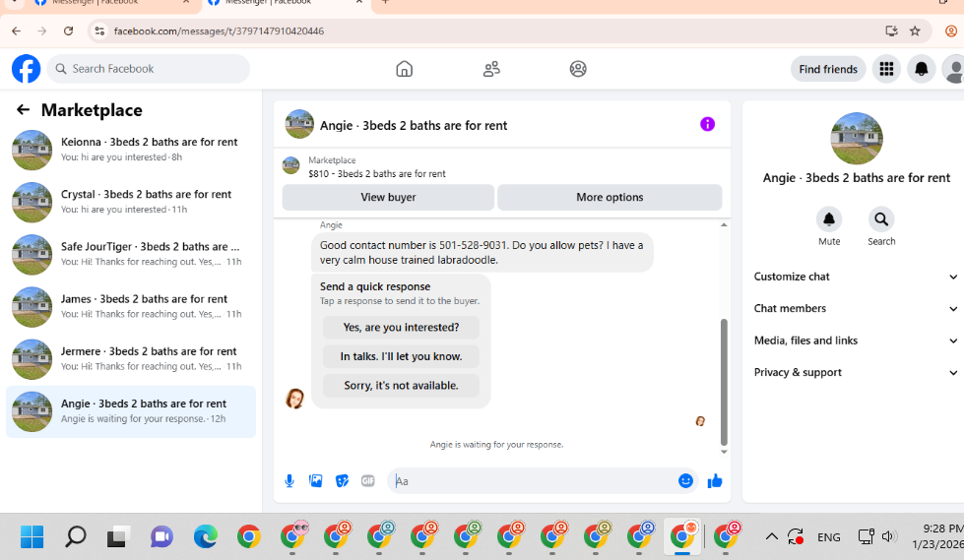Open Windows taskbar search

(x=76, y=536)
